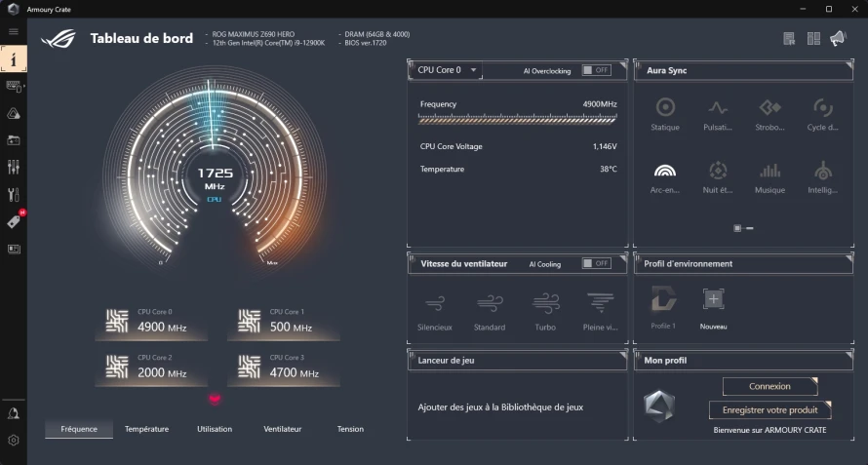The height and width of the screenshot is (465, 868).
Task: Expand corner arrow of Aura Sync panel
Action: [849, 64]
